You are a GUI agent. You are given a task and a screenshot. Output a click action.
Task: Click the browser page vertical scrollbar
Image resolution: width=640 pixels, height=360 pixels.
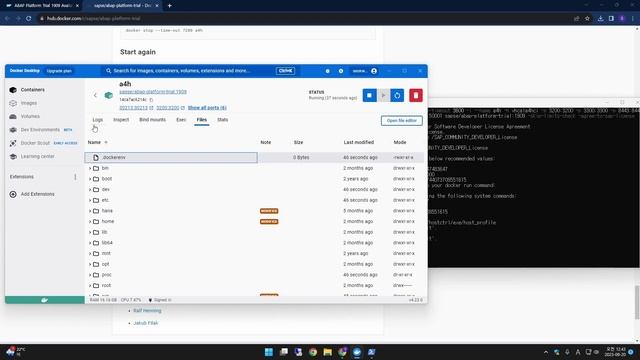[637, 302]
